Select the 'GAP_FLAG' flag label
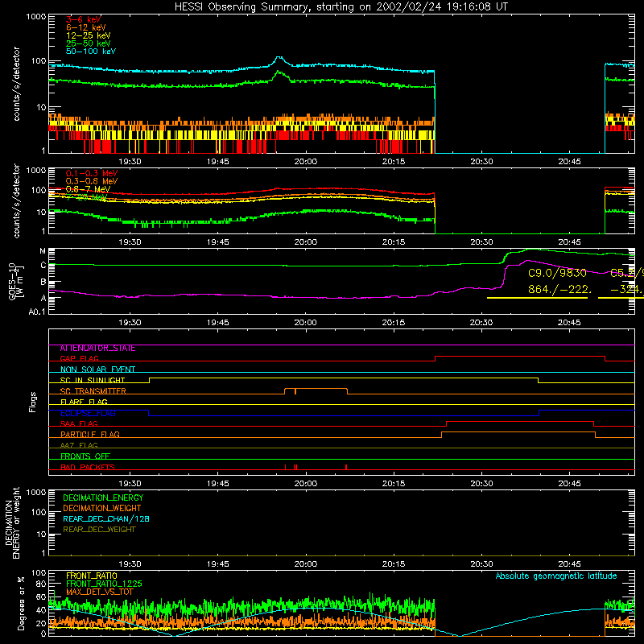This screenshot has width=644, height=644. pos(79,358)
